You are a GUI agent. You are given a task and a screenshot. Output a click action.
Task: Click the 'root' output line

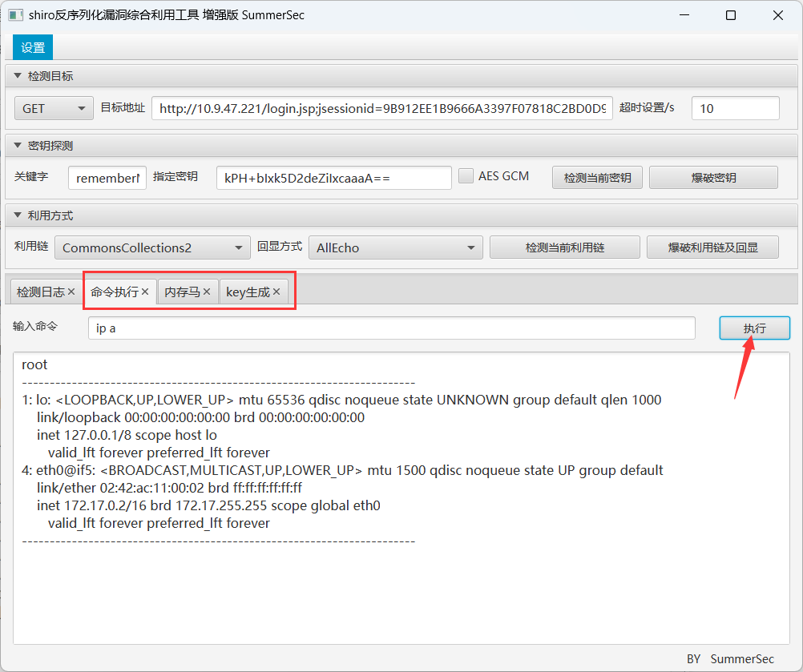34,364
